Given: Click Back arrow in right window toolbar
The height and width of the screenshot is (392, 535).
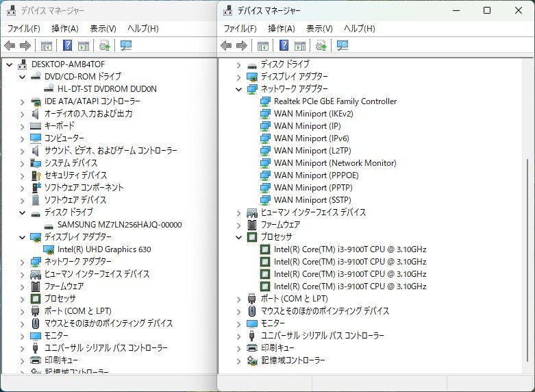Looking at the screenshot, I should 226,45.
